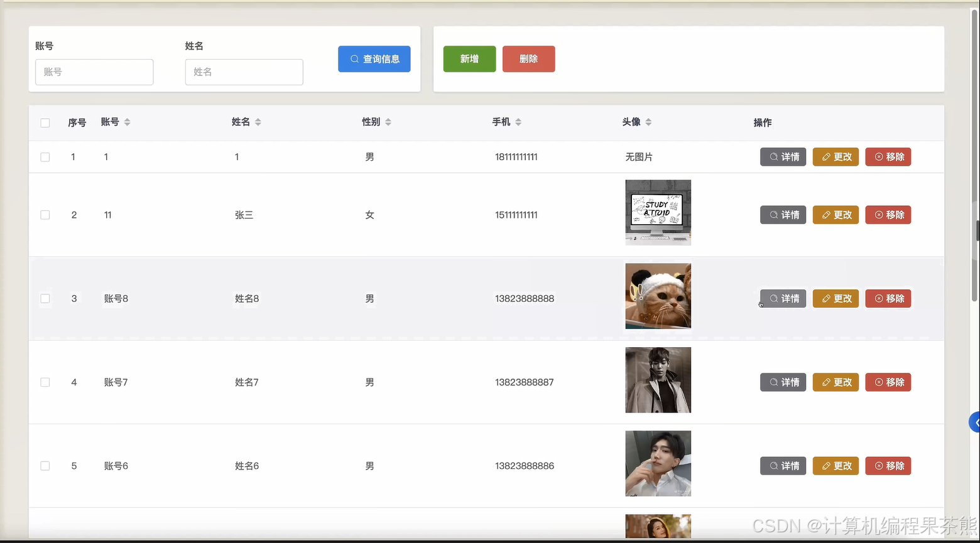This screenshot has height=543, width=980.
Task: Sort the table by 账号 column arrows
Action: pyautogui.click(x=127, y=122)
